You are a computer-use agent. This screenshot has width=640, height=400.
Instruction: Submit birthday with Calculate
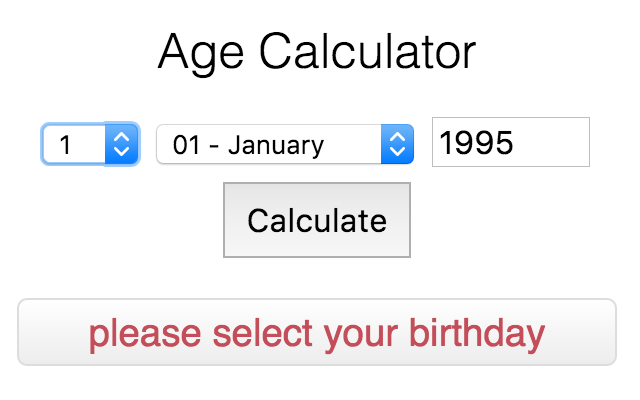tap(317, 220)
